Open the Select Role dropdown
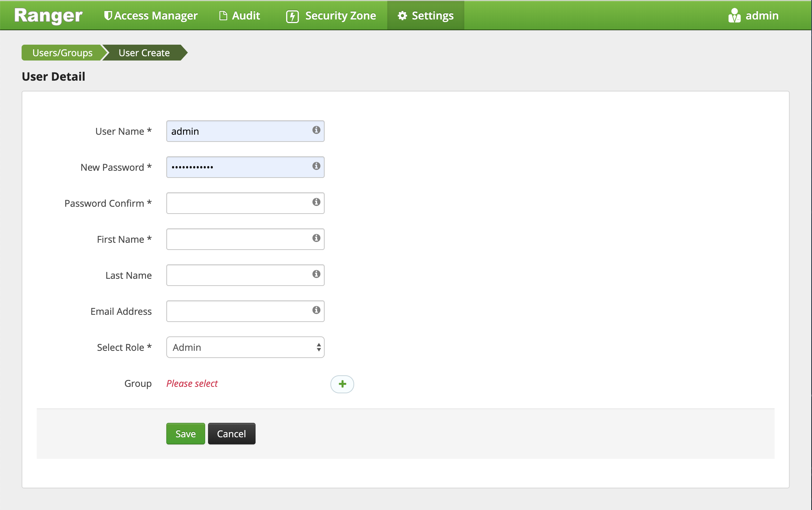This screenshot has width=812, height=510. point(245,347)
